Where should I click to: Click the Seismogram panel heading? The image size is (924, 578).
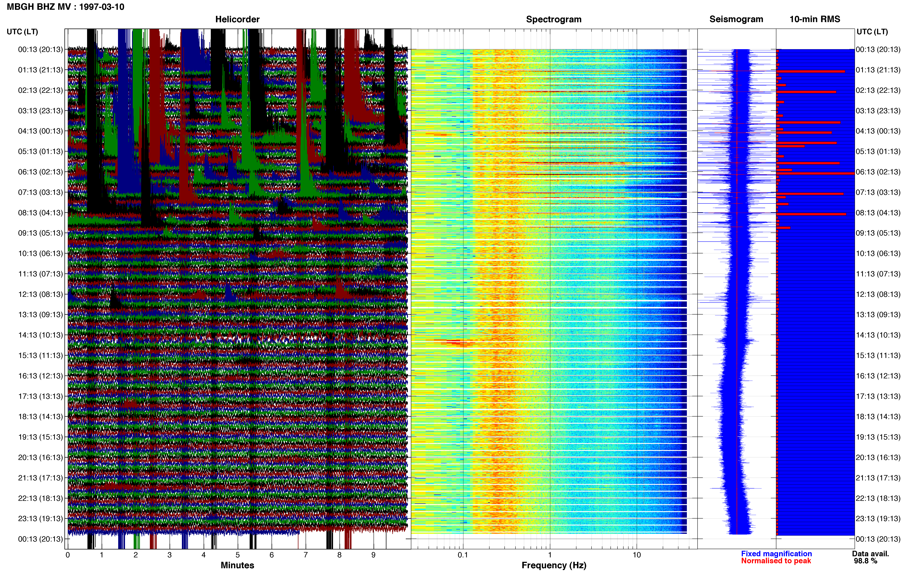(x=736, y=19)
